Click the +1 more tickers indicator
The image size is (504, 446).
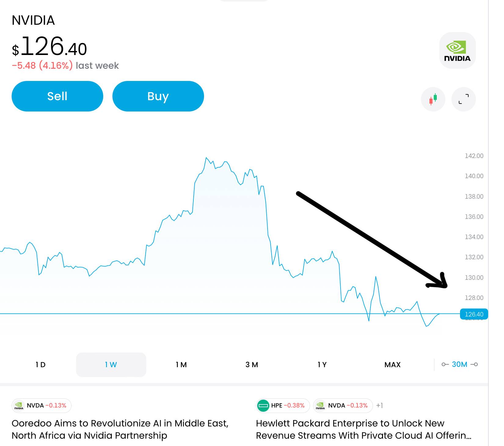(379, 406)
